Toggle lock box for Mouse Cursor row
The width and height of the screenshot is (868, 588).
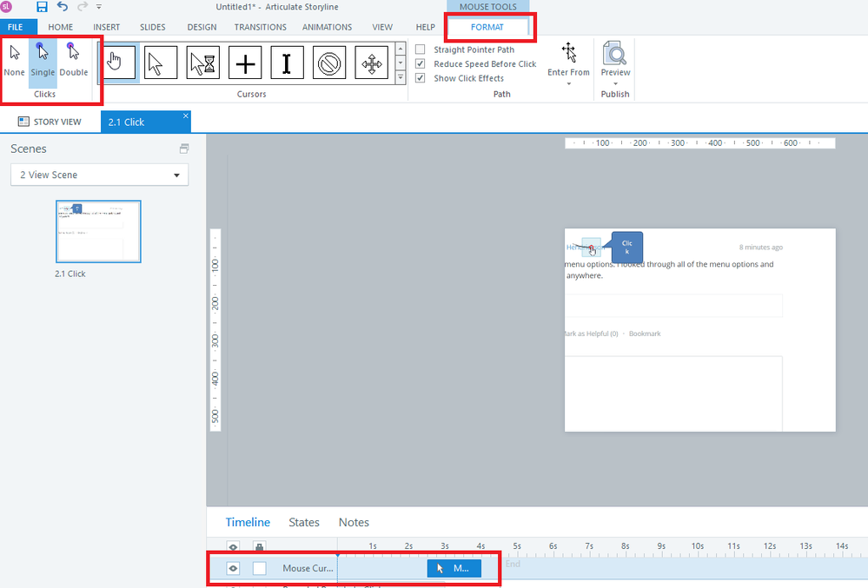(259, 568)
